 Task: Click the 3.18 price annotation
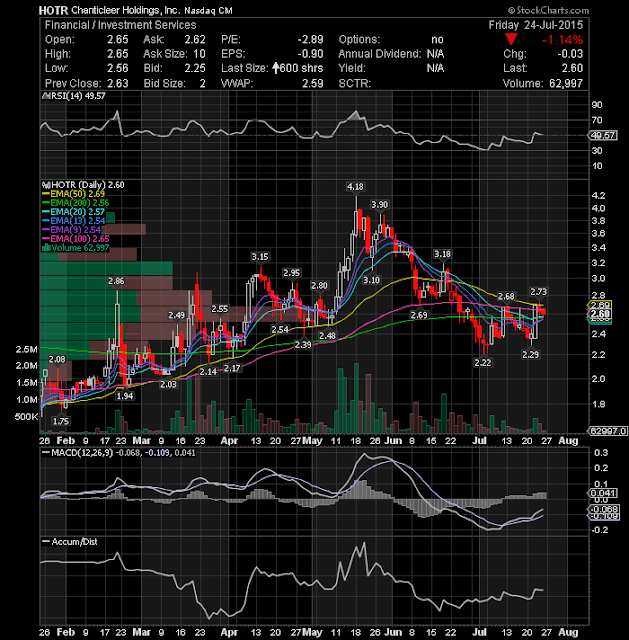(442, 254)
